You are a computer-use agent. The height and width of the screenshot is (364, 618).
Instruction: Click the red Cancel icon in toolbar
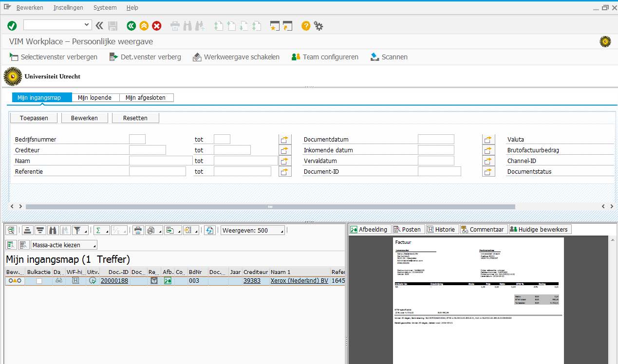pos(157,26)
